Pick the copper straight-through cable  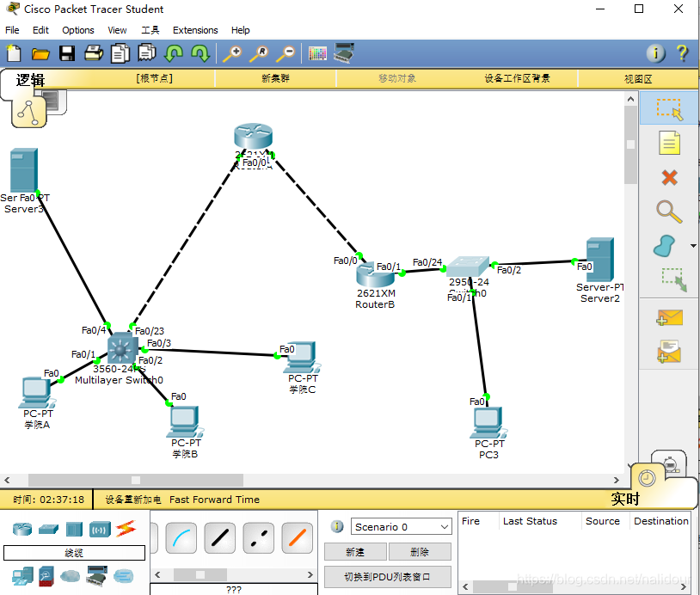pyautogui.click(x=219, y=538)
